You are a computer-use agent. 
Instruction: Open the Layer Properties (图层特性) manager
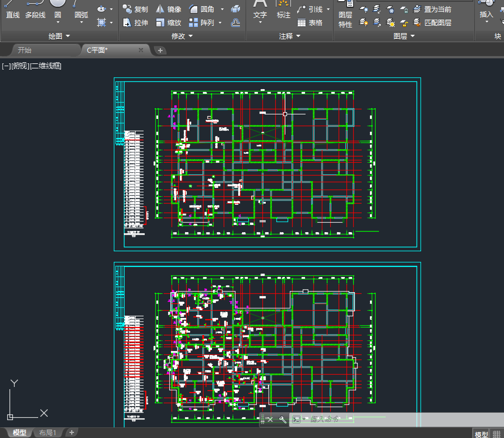[345, 17]
